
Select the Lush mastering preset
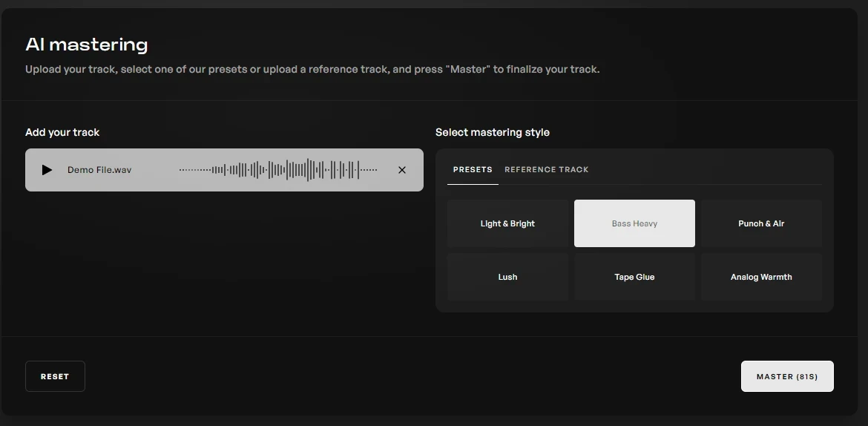(x=507, y=277)
